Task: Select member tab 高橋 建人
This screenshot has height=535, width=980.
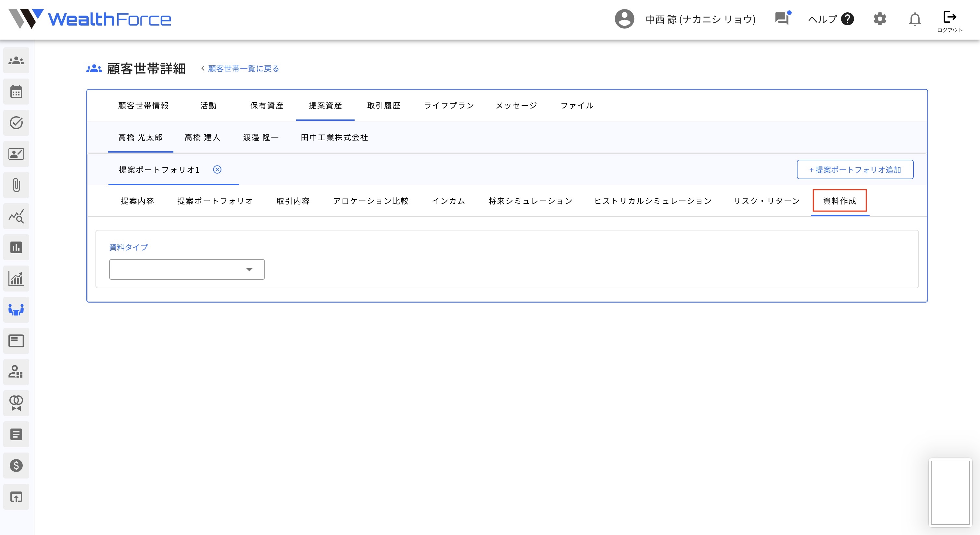Action: 202,138
